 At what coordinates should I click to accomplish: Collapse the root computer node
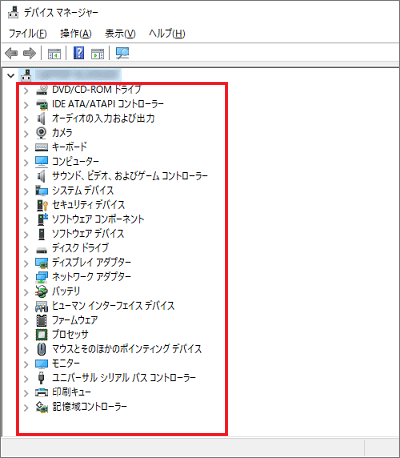pyautogui.click(x=11, y=76)
